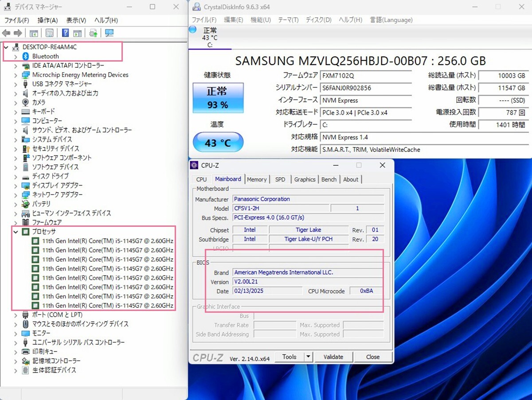Viewport: 532px width, 400px height.
Task: Click the カメラ webcam icon
Action: tap(26, 102)
